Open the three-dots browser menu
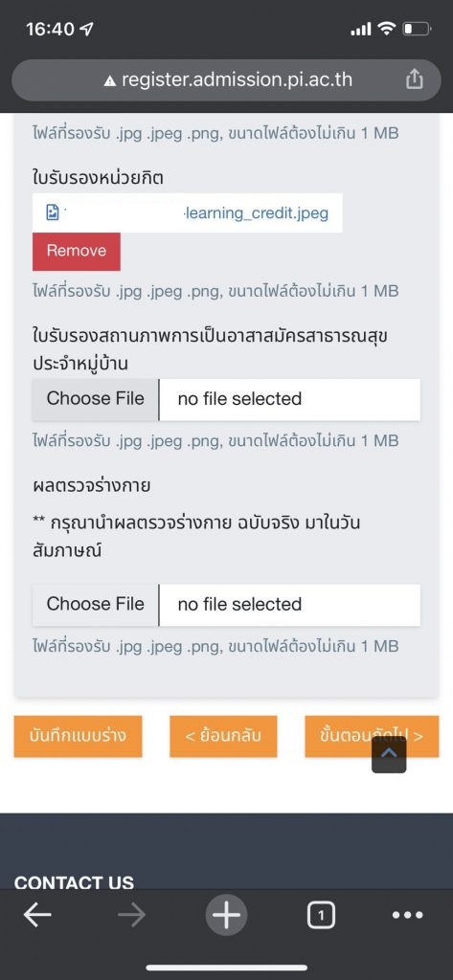 (407, 916)
